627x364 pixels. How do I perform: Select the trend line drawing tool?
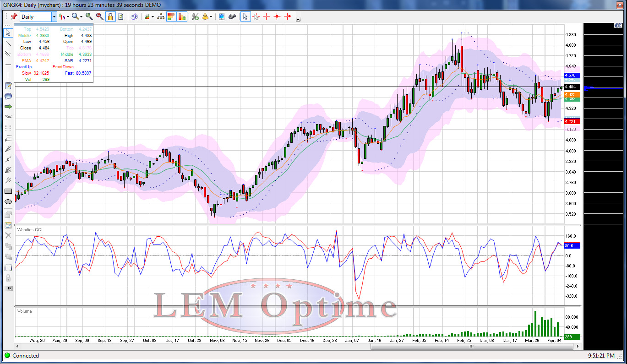click(x=8, y=43)
